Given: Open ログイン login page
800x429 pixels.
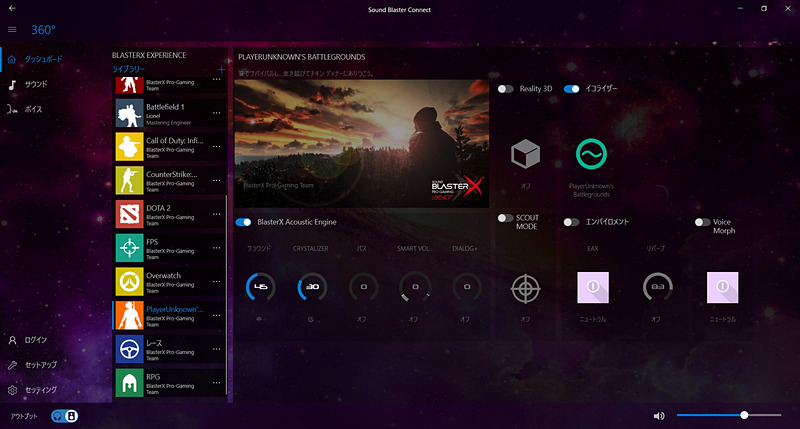Looking at the screenshot, I should (36, 340).
